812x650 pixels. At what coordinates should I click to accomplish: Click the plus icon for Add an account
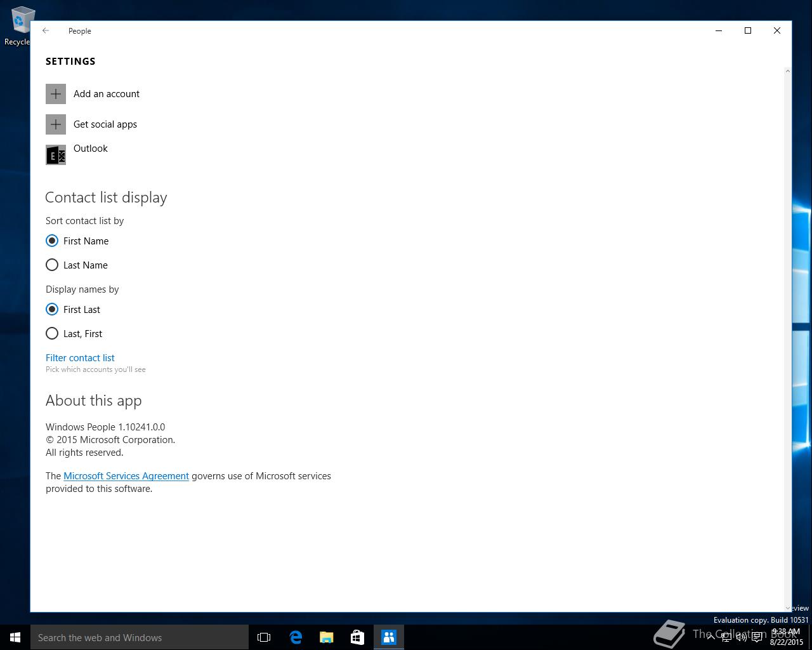pyautogui.click(x=56, y=94)
